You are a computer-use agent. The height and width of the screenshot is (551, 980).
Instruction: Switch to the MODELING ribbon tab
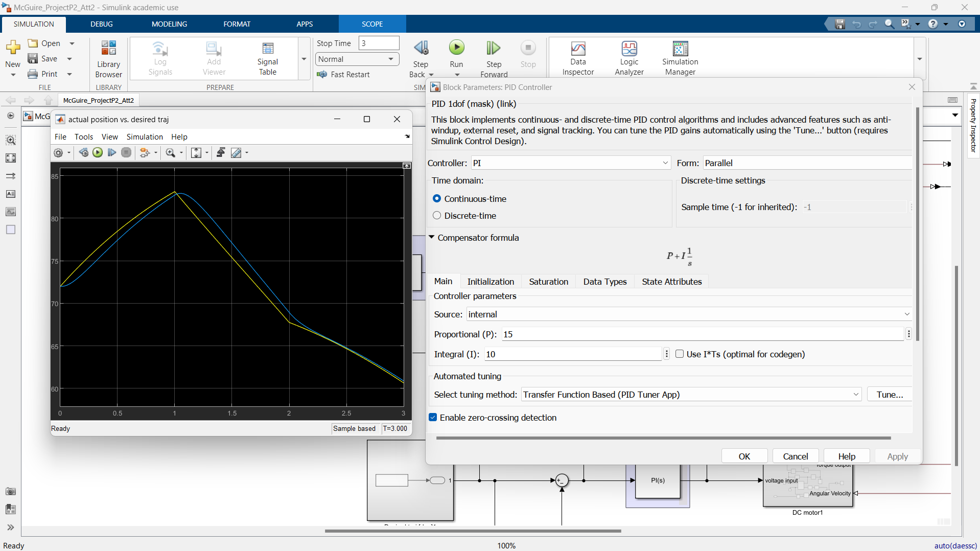[x=169, y=24]
